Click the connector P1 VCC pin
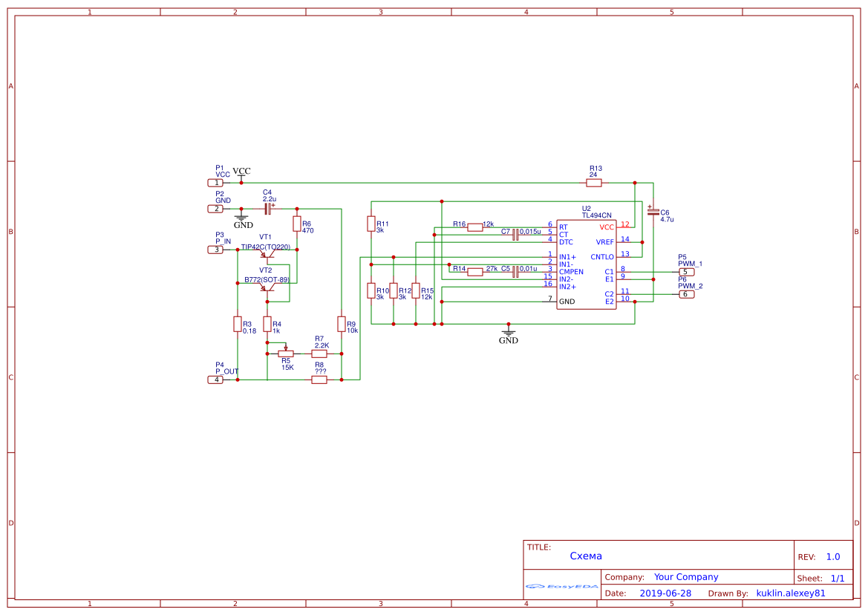The image size is (868, 615). tap(216, 183)
